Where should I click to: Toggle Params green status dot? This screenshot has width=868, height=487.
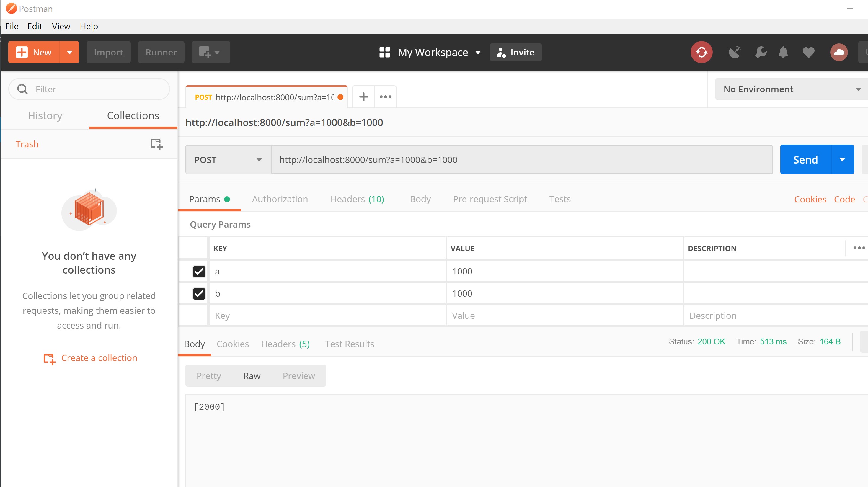coord(227,199)
